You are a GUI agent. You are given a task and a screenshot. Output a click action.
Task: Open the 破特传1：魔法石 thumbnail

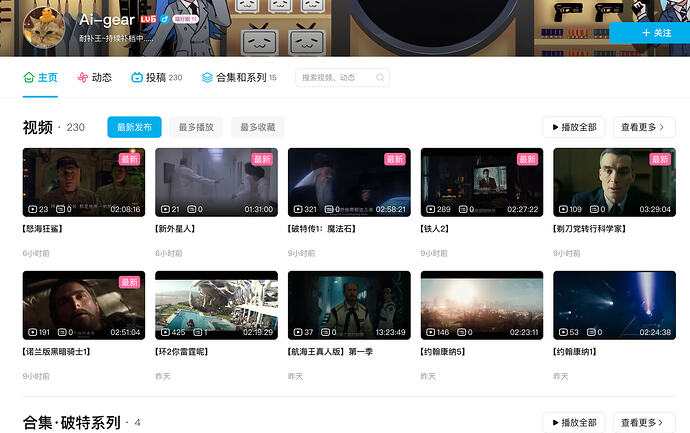pyautogui.click(x=349, y=182)
